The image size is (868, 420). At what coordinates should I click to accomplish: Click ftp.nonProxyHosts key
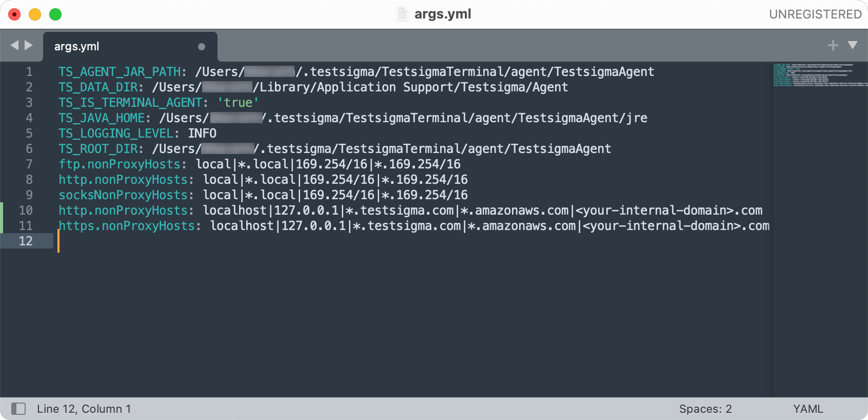120,164
